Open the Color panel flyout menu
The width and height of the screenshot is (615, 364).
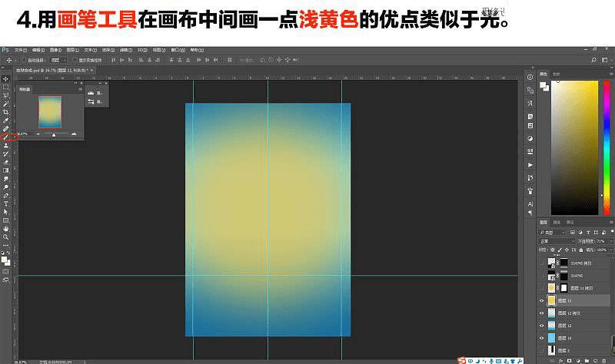(611, 74)
